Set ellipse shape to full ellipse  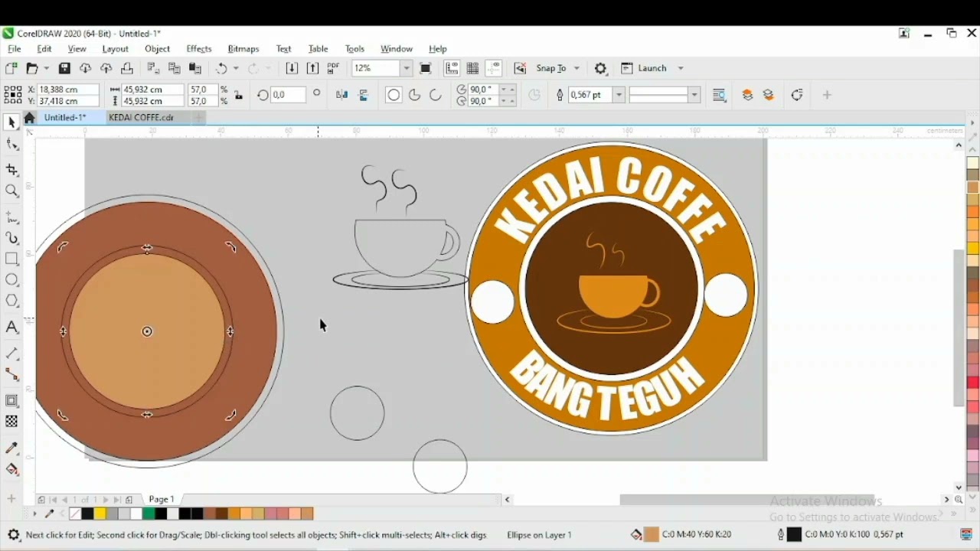point(394,95)
